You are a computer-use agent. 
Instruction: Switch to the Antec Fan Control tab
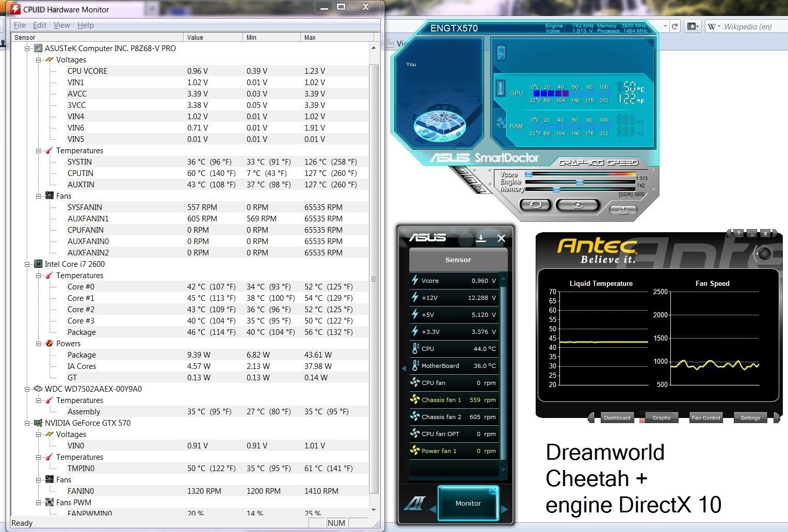(705, 417)
